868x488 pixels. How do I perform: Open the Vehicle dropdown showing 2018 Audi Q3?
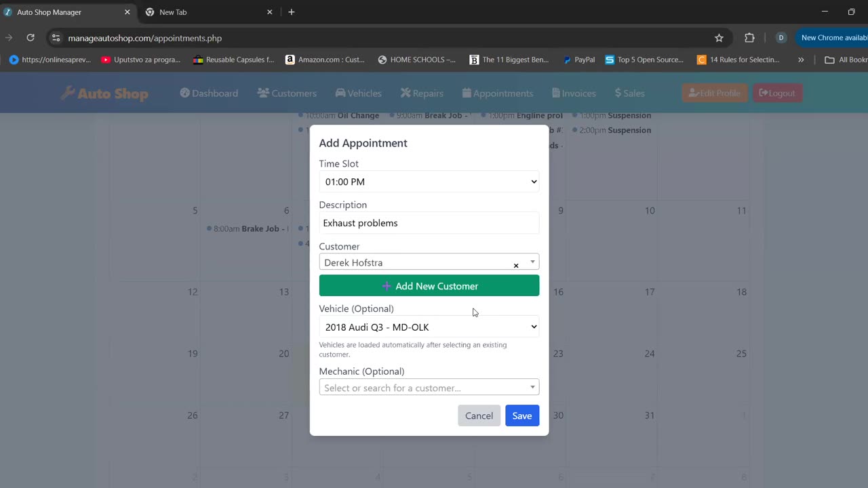click(429, 327)
